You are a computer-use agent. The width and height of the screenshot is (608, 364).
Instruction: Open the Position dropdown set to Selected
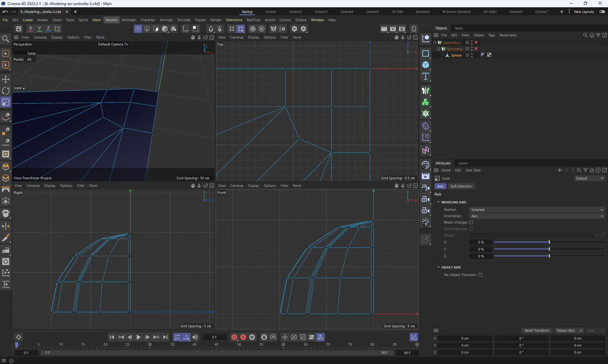[x=537, y=210]
